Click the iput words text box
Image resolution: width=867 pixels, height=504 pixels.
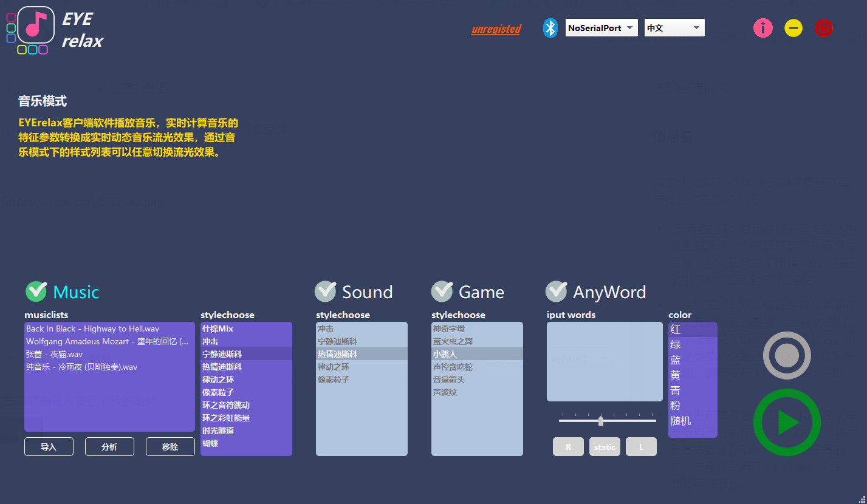pyautogui.click(x=604, y=361)
